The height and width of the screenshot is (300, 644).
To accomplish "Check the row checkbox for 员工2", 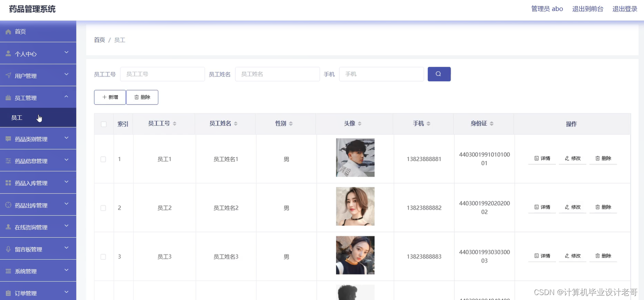I will 103,208.
